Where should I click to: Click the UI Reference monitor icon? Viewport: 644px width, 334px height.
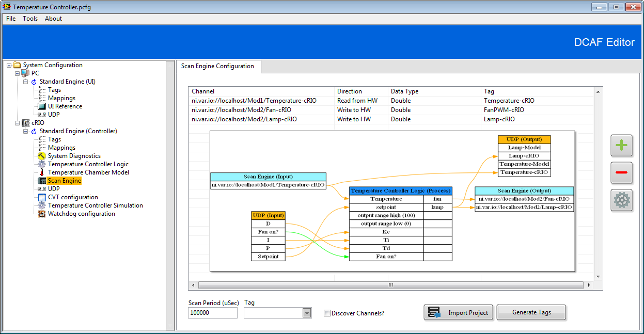tap(42, 106)
